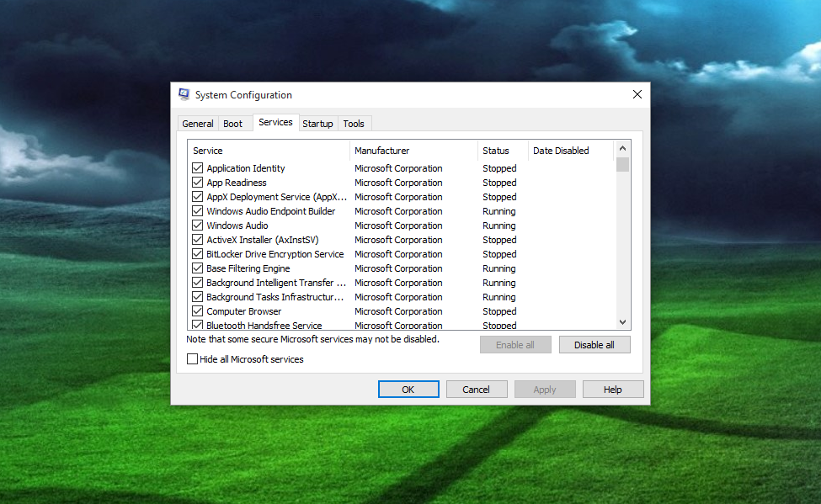Viewport: 821px width, 504px height.
Task: Toggle Background Tasks Infrastructure checkbox
Action: coord(197,297)
